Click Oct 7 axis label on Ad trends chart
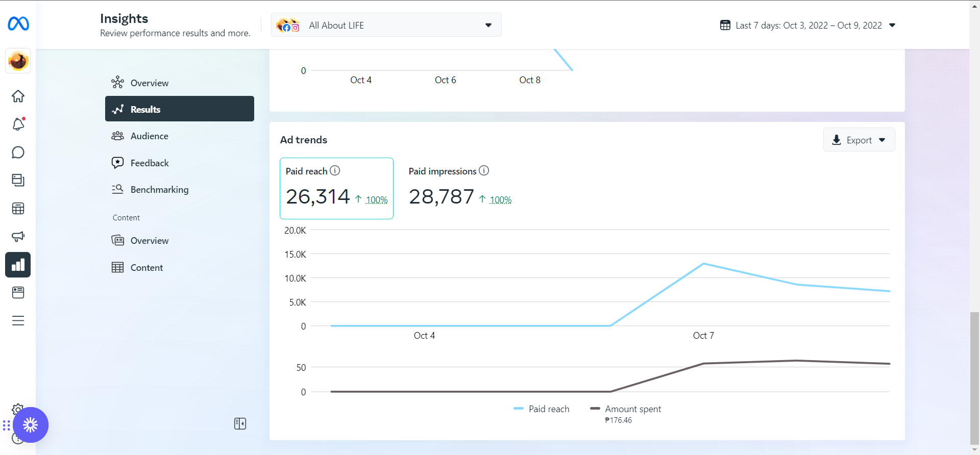The height and width of the screenshot is (455, 980). click(x=703, y=335)
